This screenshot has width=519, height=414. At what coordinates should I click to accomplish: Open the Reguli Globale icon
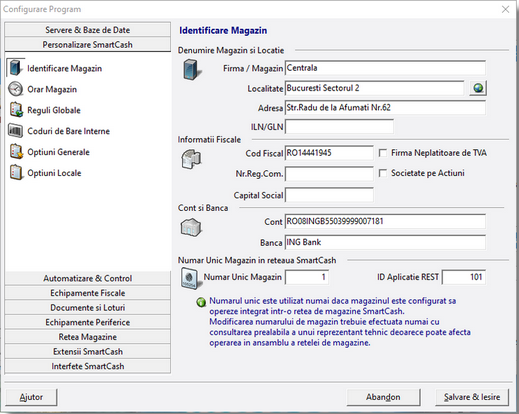16,110
